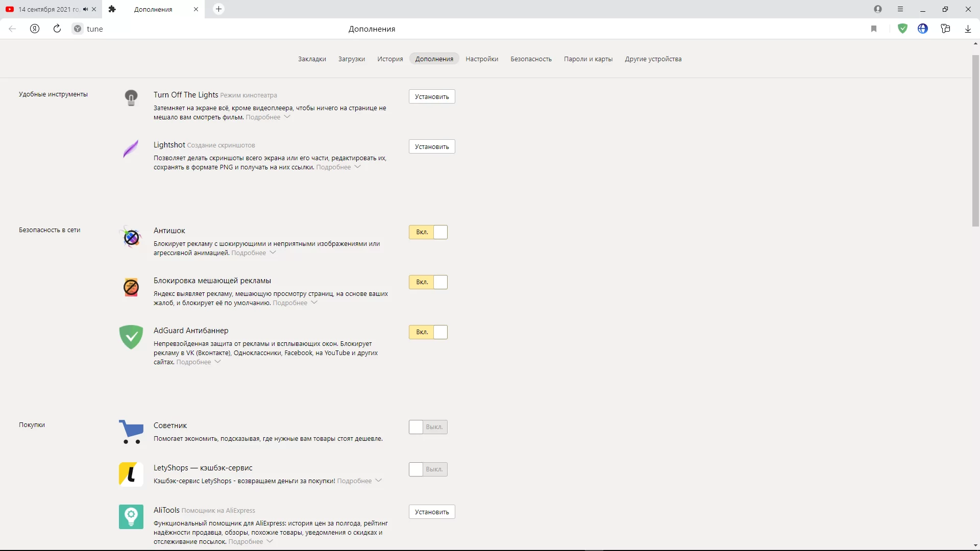Toggle off the Антишок switch

pos(428,232)
